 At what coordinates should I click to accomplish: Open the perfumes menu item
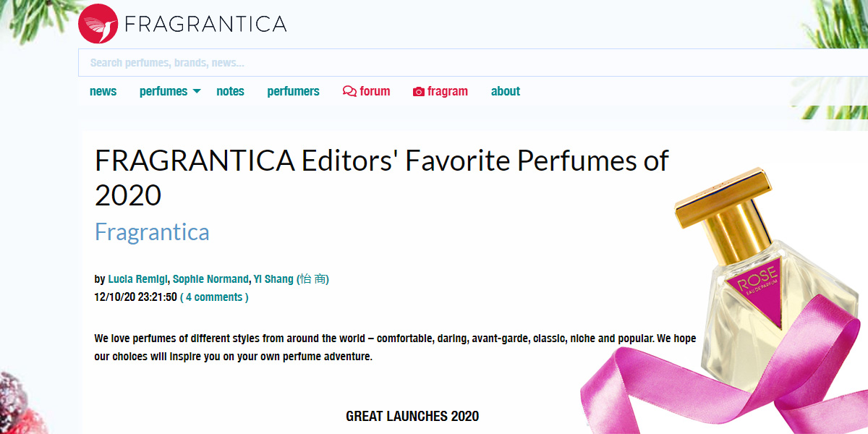click(x=163, y=92)
